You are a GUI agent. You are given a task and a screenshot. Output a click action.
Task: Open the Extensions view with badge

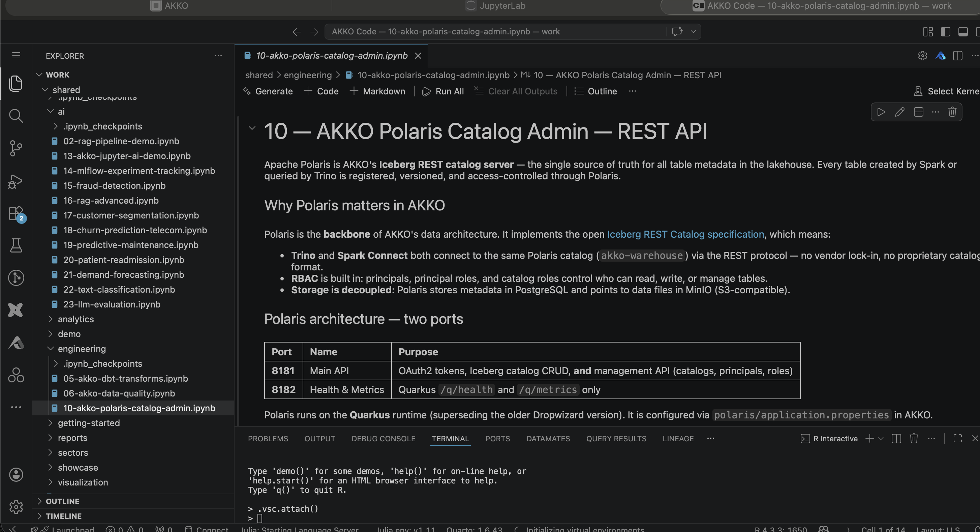[x=16, y=213]
